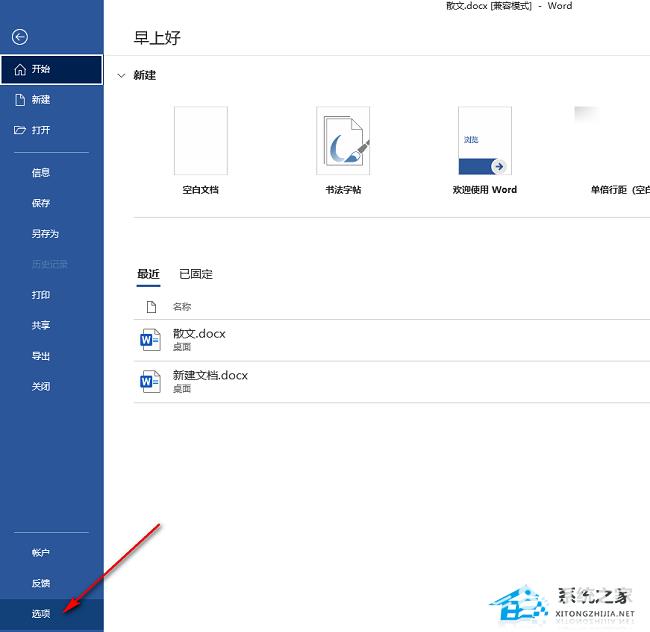Pick the 书法字帖 template thumbnail
Viewport: 650px width, 632px height.
(343, 140)
